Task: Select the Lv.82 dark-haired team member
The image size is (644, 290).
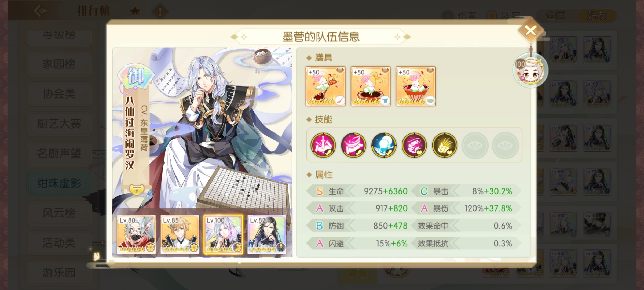Action: [x=267, y=234]
